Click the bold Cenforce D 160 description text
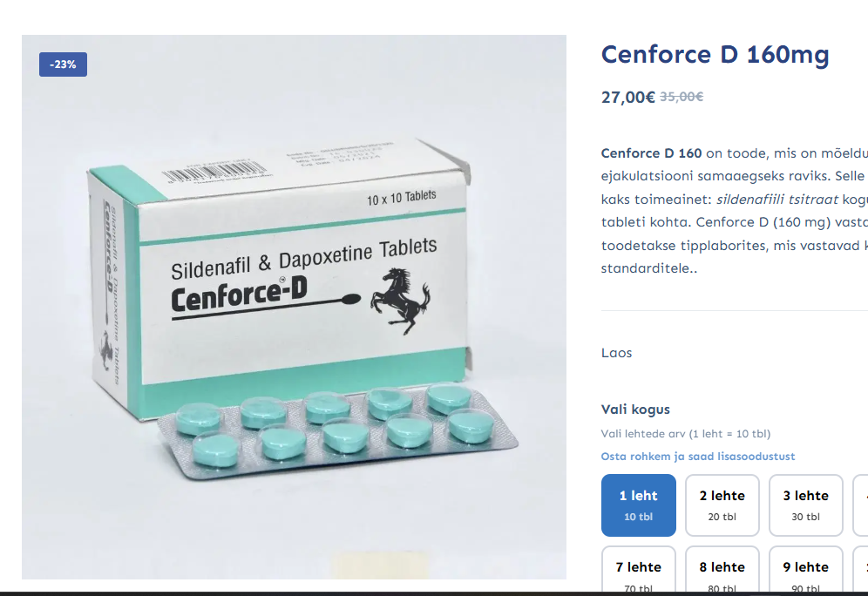Screen dimensions: 868x596 pyautogui.click(x=651, y=152)
